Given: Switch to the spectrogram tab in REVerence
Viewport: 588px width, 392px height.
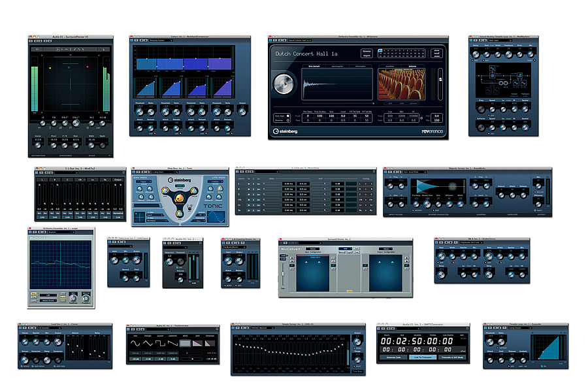Looking at the screenshot, I should 337,67.
